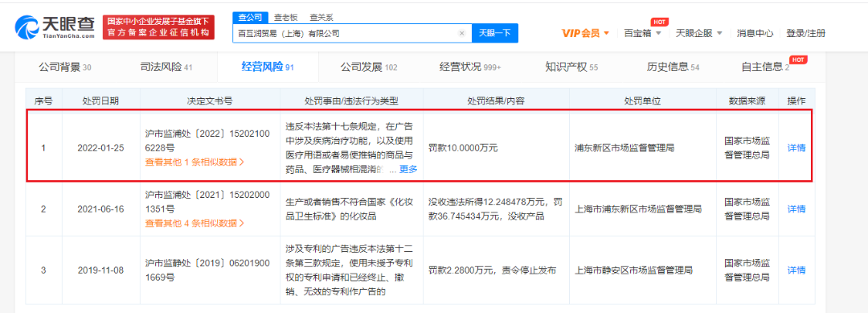
Task: Select the 浦东新区市场监督管理局 cell
Action: pos(625,148)
